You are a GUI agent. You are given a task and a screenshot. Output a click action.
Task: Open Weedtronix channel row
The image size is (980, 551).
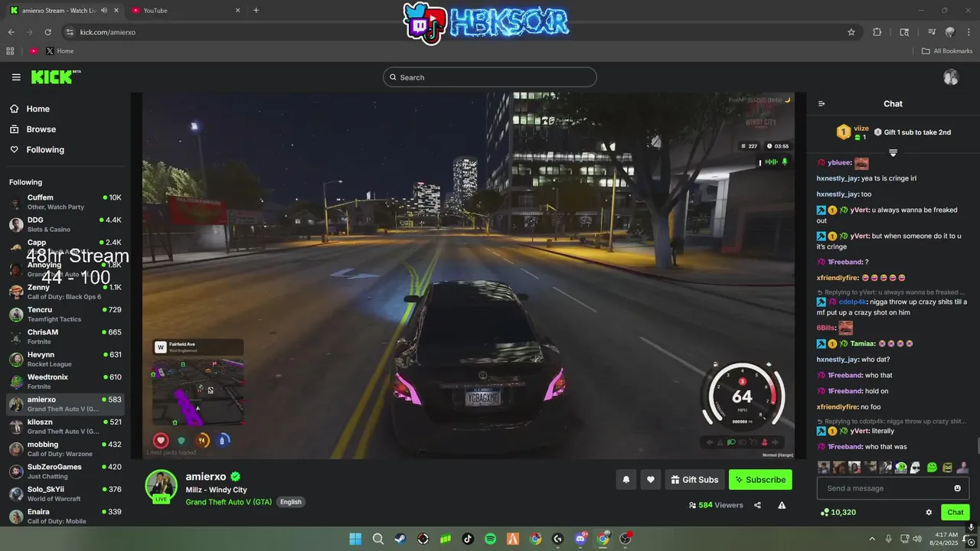(x=65, y=381)
